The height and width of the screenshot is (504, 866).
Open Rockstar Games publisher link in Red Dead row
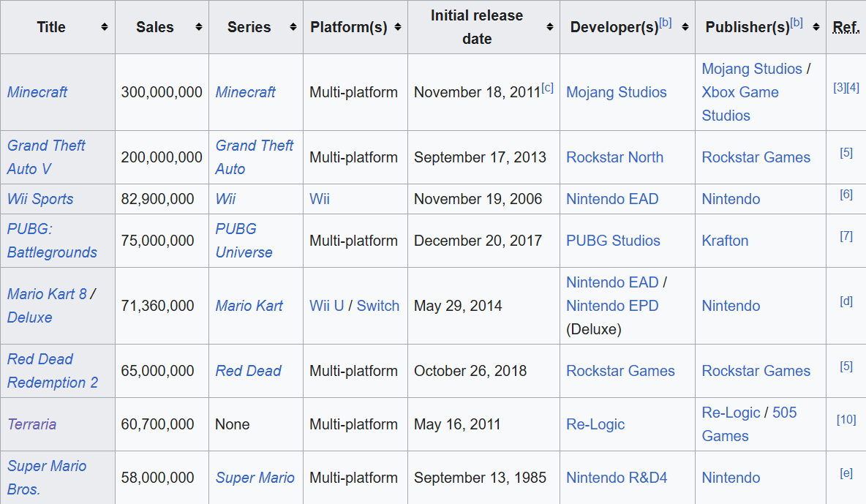756,371
